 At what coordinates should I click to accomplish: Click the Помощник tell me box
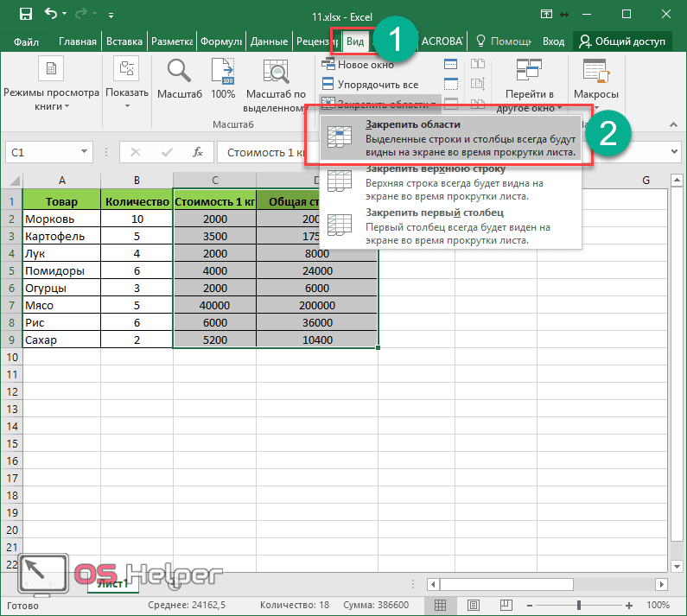pyautogui.click(x=504, y=41)
